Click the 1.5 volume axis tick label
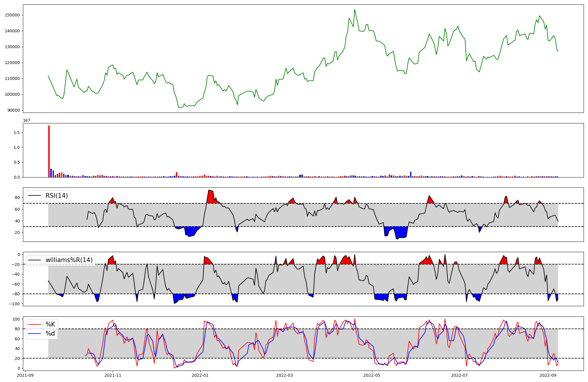The width and height of the screenshot is (588, 382). [x=16, y=133]
